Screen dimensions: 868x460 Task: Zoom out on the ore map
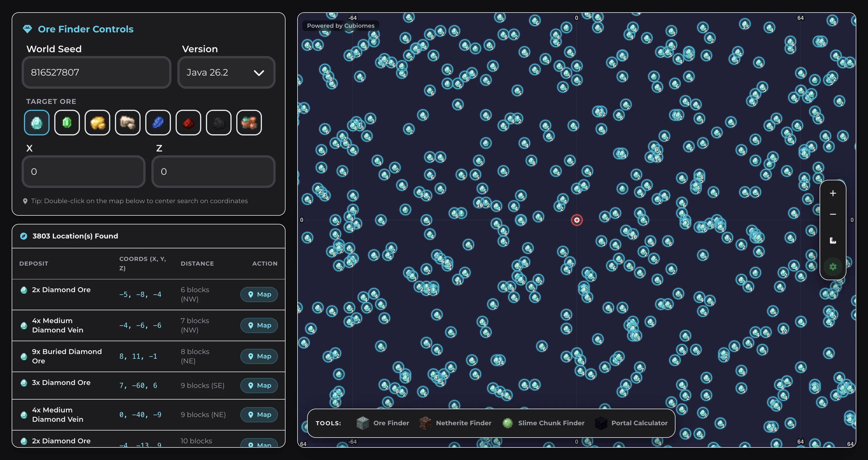(833, 214)
